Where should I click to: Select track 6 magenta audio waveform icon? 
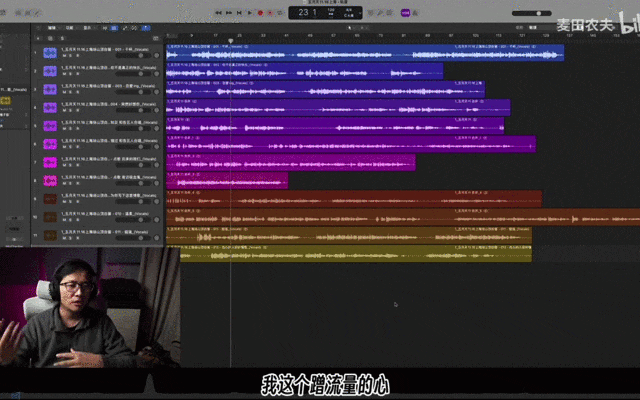[50, 144]
